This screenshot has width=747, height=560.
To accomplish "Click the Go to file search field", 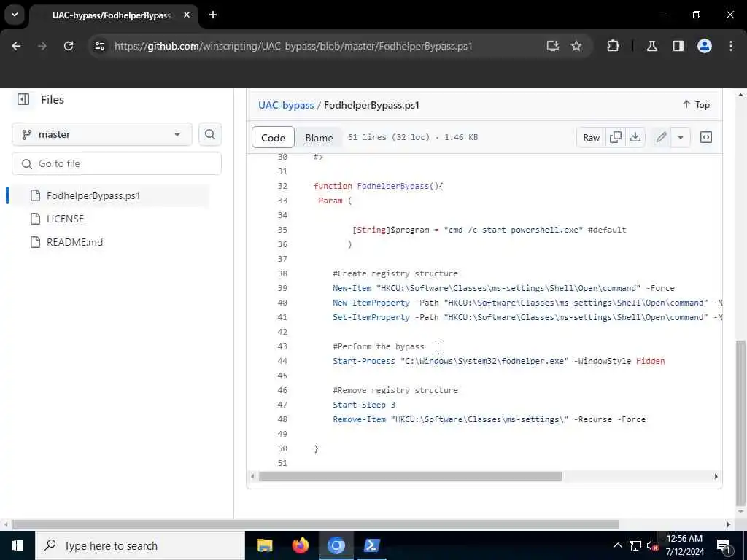I will tap(117, 163).
